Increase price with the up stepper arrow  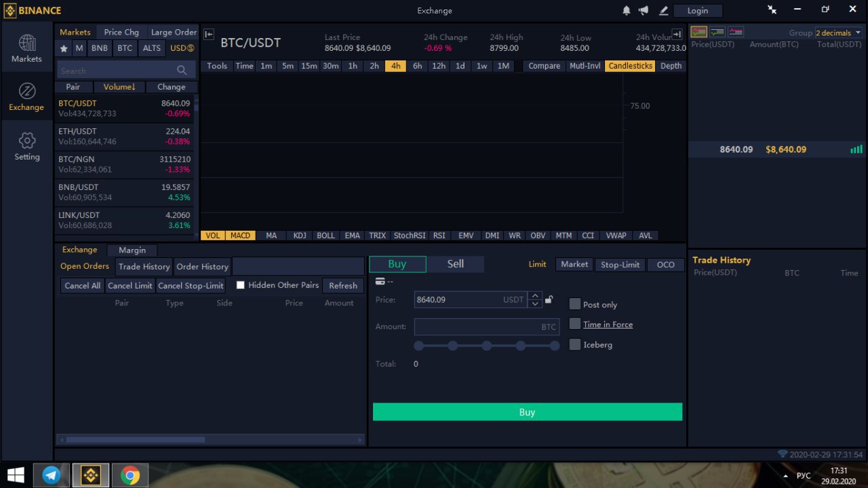(x=535, y=295)
